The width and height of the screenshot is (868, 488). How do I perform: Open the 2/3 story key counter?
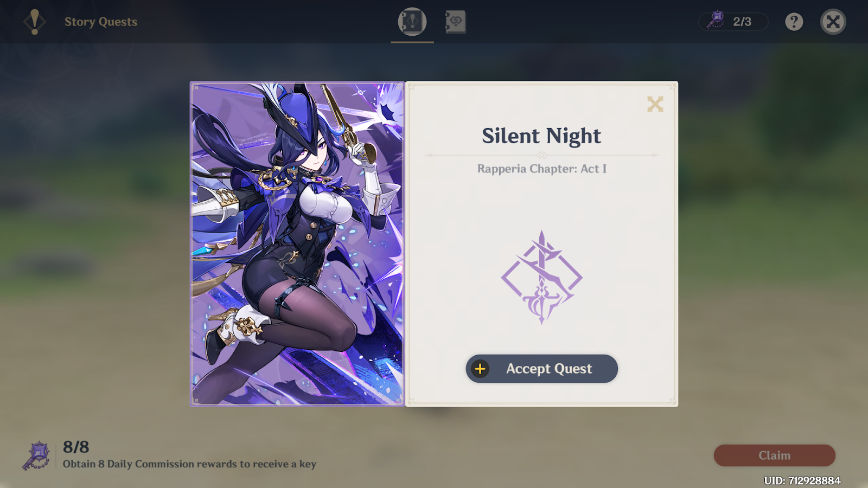click(x=733, y=22)
